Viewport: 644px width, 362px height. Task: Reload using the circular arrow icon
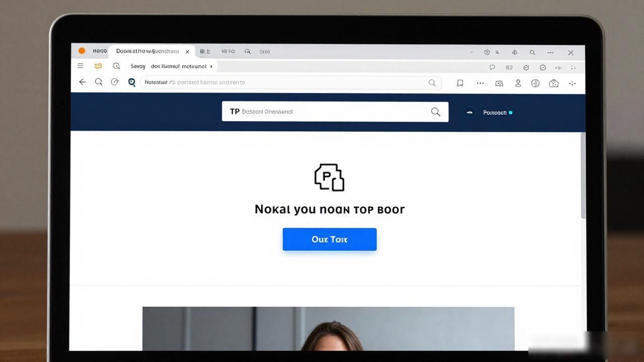pyautogui.click(x=115, y=82)
